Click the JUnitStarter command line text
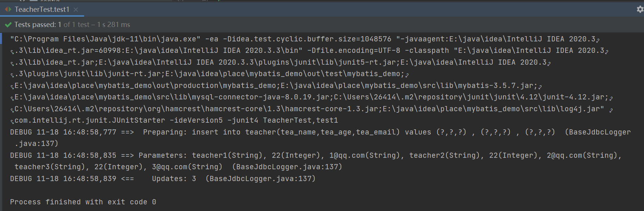The height and width of the screenshot is (211, 644). click(176, 120)
